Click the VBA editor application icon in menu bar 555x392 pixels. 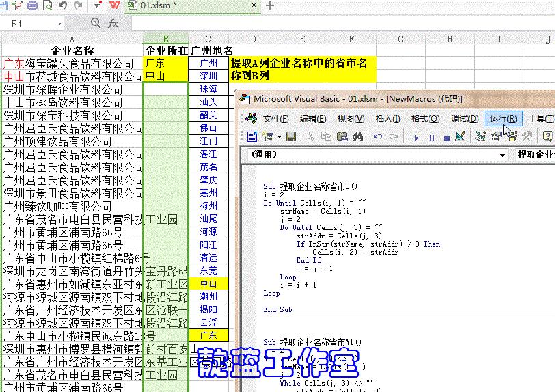coord(251,119)
